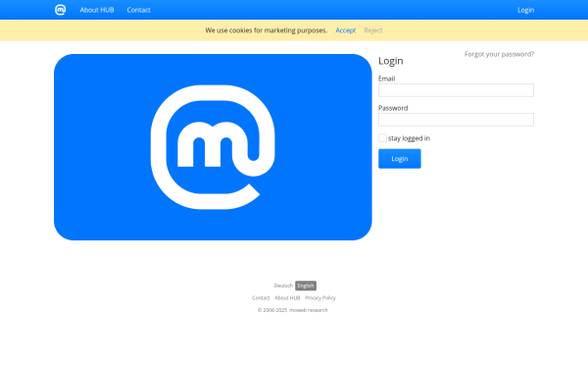588x368 pixels.
Task: Open the Privacy Policy link
Action: point(320,297)
